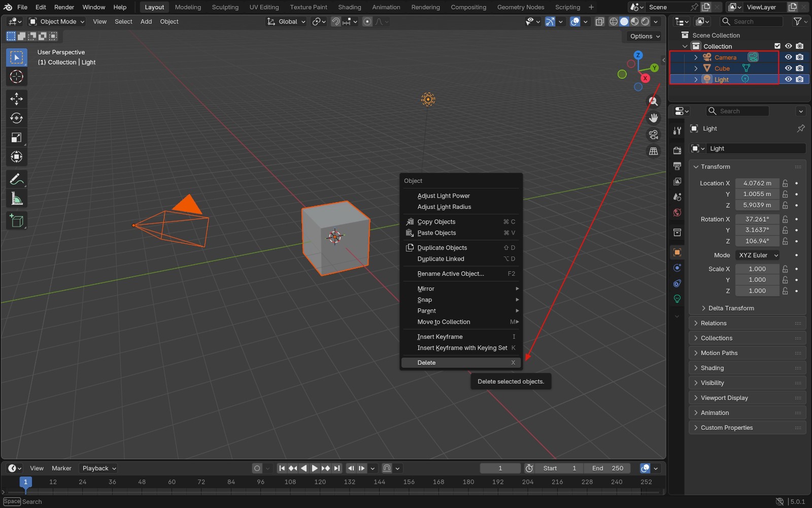Select the Transform tool
This screenshot has width=812, height=508.
[x=16, y=157]
